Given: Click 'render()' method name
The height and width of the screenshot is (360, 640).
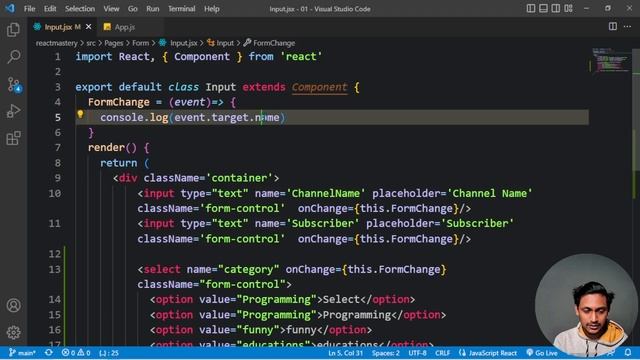Looking at the screenshot, I should [x=112, y=147].
